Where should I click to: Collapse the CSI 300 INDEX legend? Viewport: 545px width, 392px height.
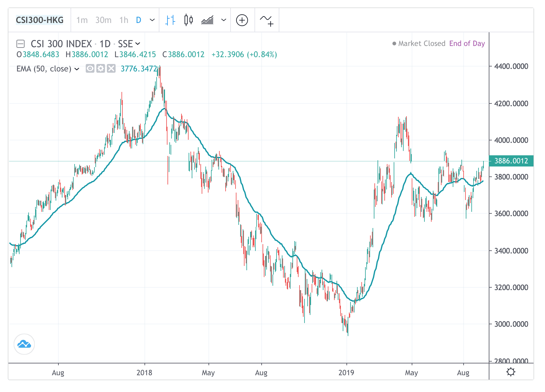21,43
